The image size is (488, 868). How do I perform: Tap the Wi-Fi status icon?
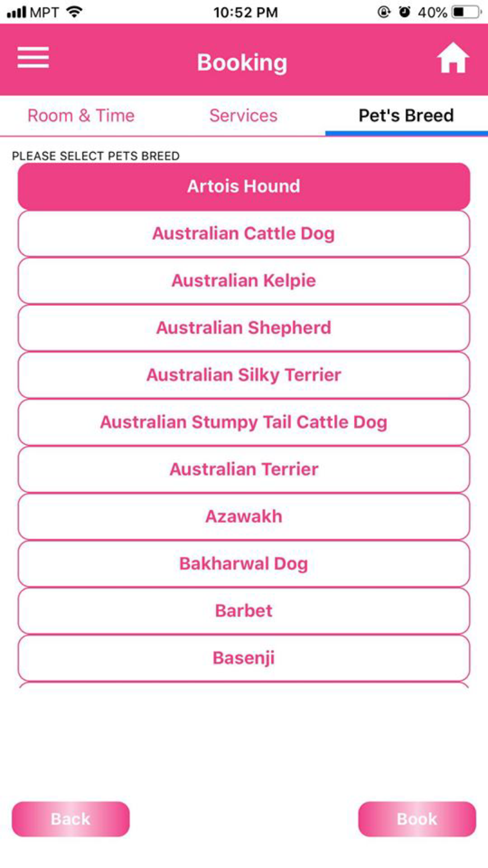coord(74,12)
